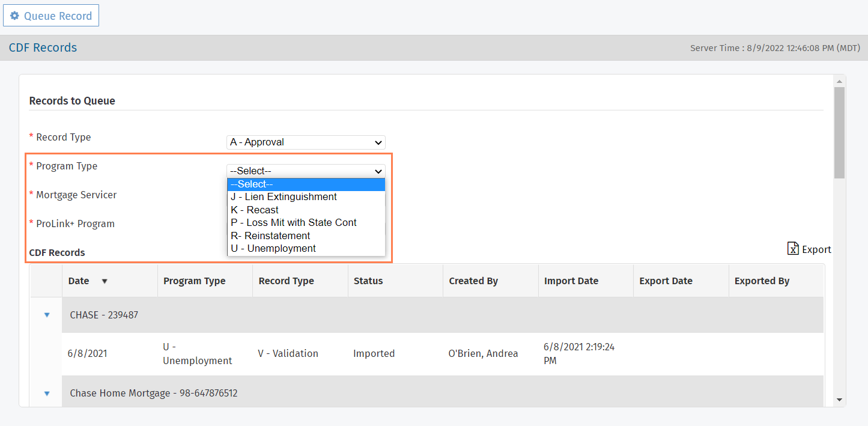The height and width of the screenshot is (426, 868).
Task: Sort by Status column header
Action: pyautogui.click(x=368, y=281)
